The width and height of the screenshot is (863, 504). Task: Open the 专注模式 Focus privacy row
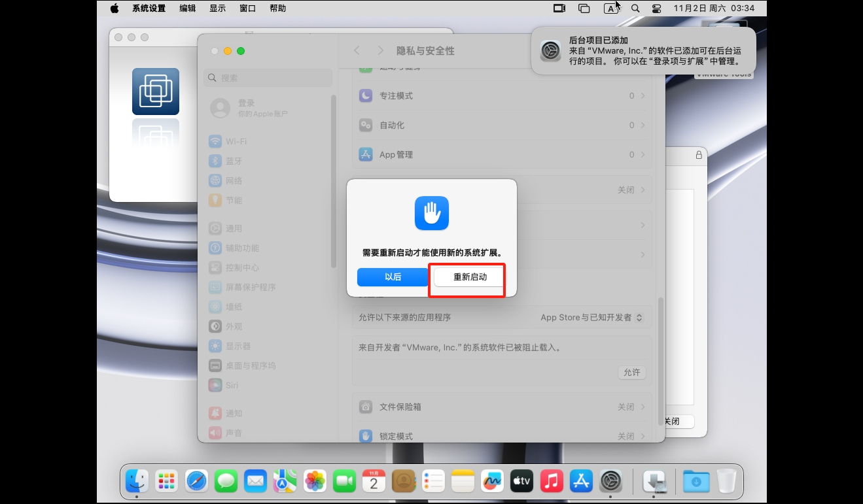coord(502,96)
